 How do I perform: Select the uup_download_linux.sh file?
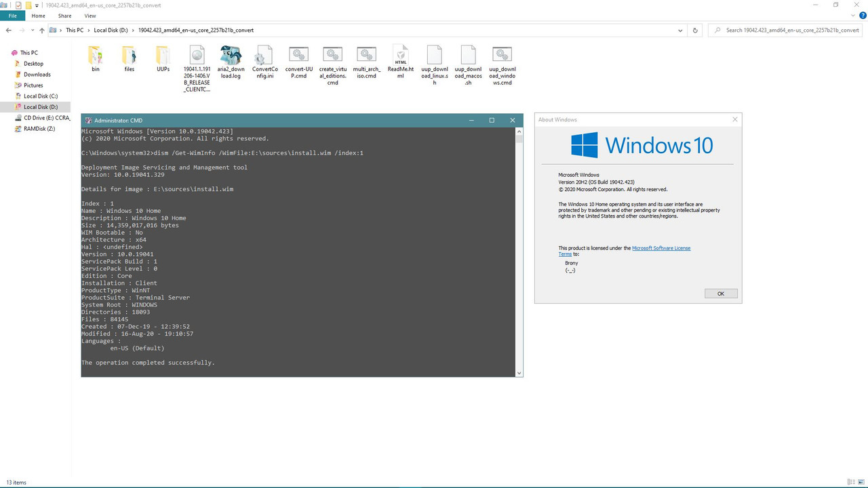[x=434, y=66]
